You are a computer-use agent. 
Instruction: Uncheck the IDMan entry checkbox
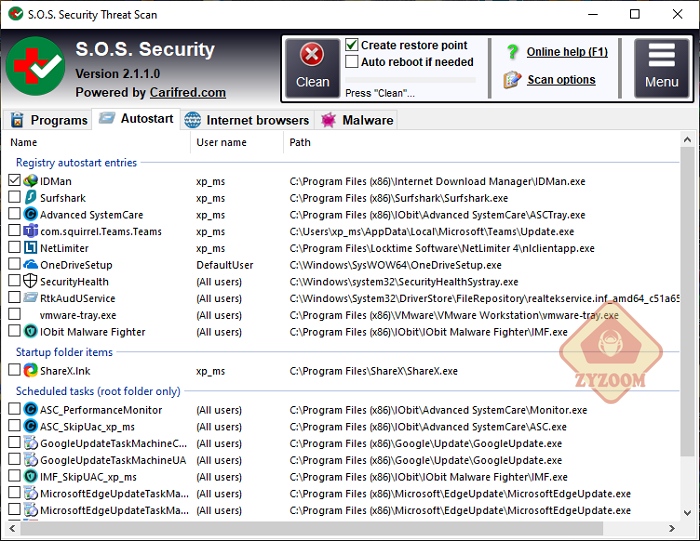14,180
